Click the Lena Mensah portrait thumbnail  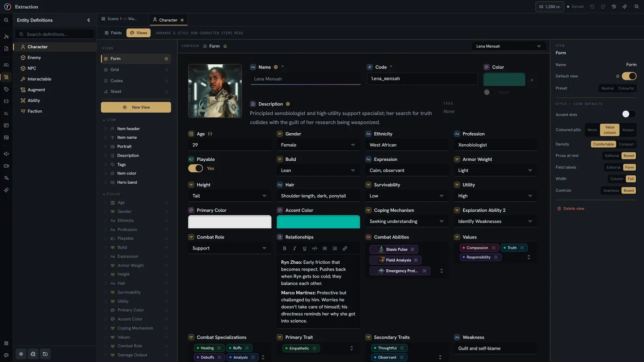(x=215, y=91)
